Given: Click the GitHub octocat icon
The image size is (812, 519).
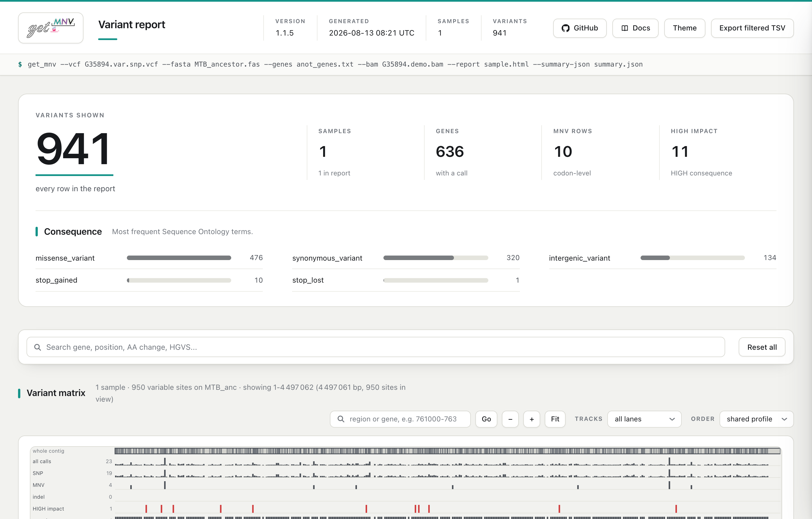Looking at the screenshot, I should coord(566,28).
